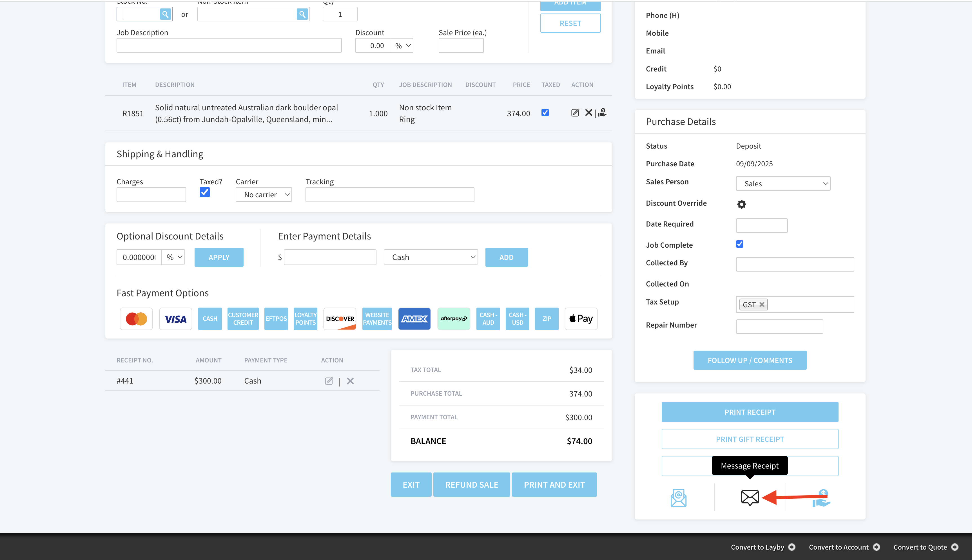Viewport: 972px width, 560px height.
Task: Delete payment receipt #441
Action: [350, 381]
